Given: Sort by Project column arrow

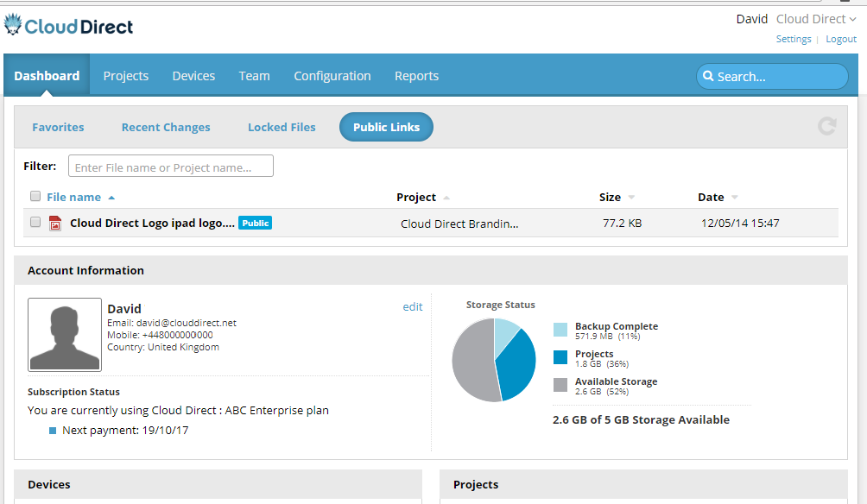Looking at the screenshot, I should pyautogui.click(x=446, y=198).
